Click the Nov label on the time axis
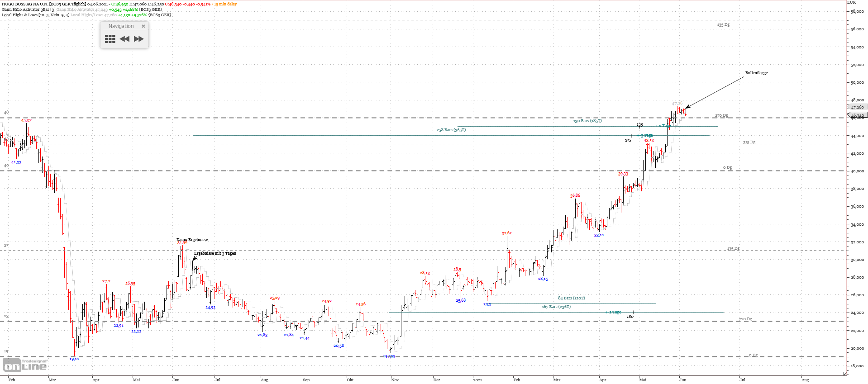The width and height of the screenshot is (868, 384). [x=395, y=379]
